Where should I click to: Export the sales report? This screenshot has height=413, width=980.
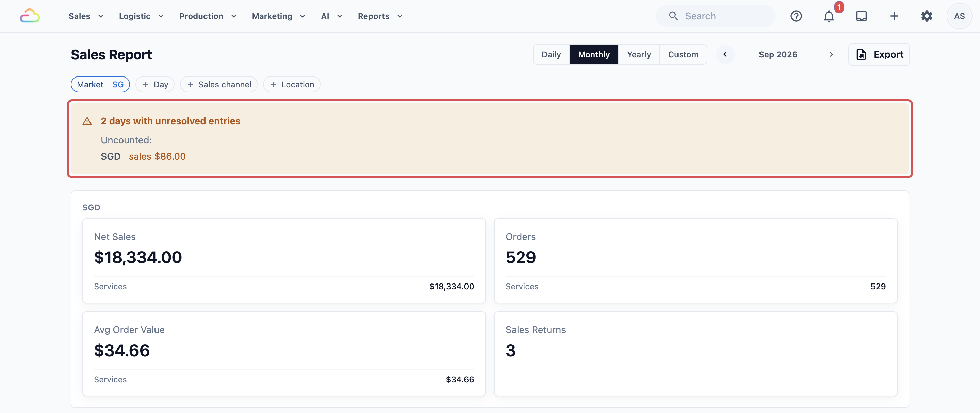[879, 54]
